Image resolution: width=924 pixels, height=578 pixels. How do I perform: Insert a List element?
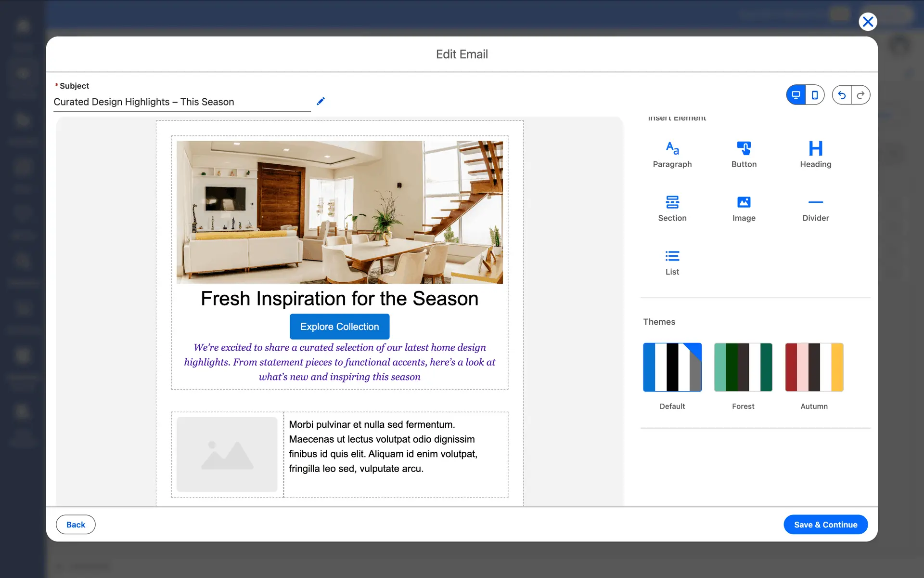tap(672, 262)
